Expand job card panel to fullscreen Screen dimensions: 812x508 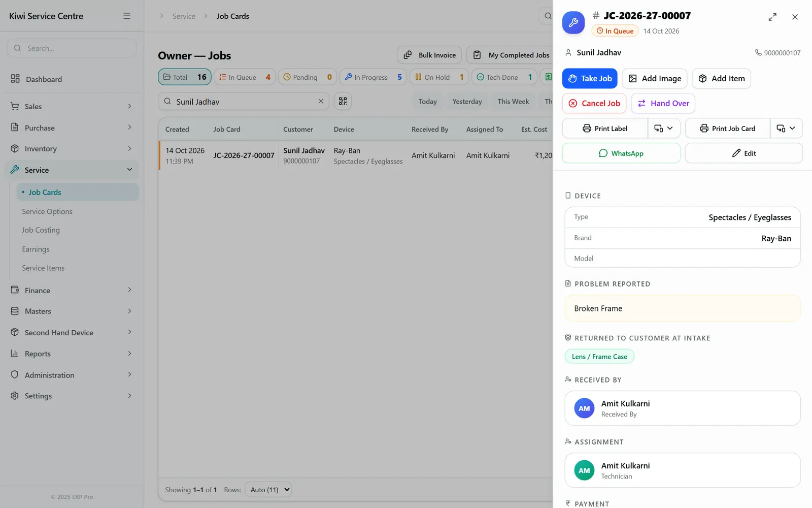tap(772, 17)
